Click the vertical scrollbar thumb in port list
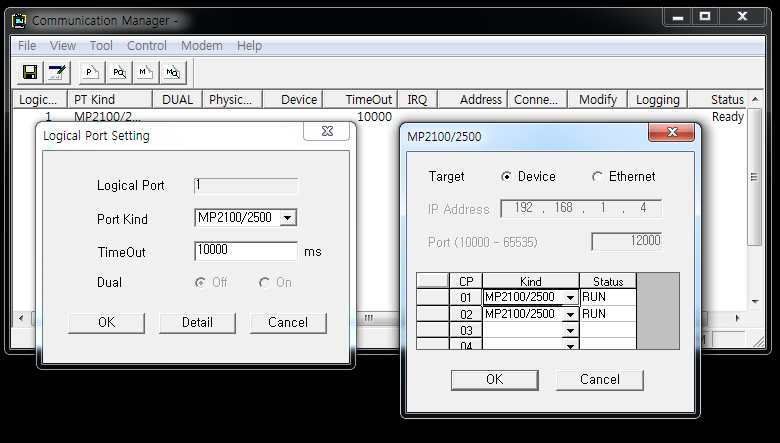Viewport: 780px width, 443px height. point(755,177)
